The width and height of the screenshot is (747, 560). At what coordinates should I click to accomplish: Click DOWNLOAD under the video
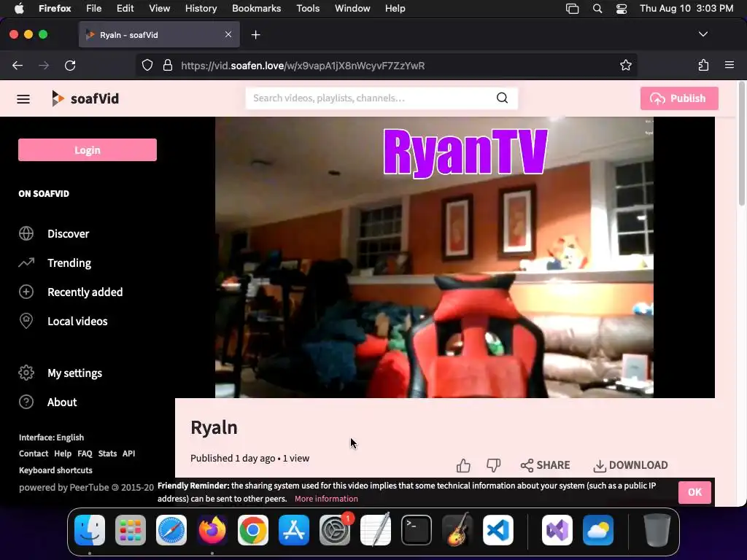click(631, 465)
